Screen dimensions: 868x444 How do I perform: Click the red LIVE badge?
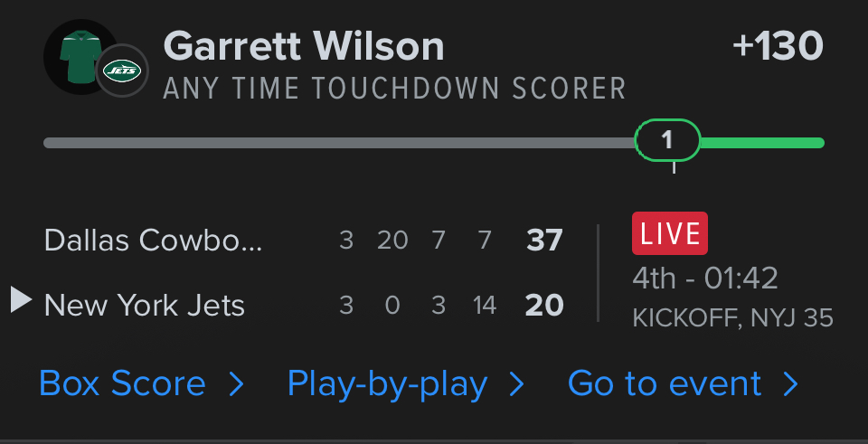click(x=669, y=233)
